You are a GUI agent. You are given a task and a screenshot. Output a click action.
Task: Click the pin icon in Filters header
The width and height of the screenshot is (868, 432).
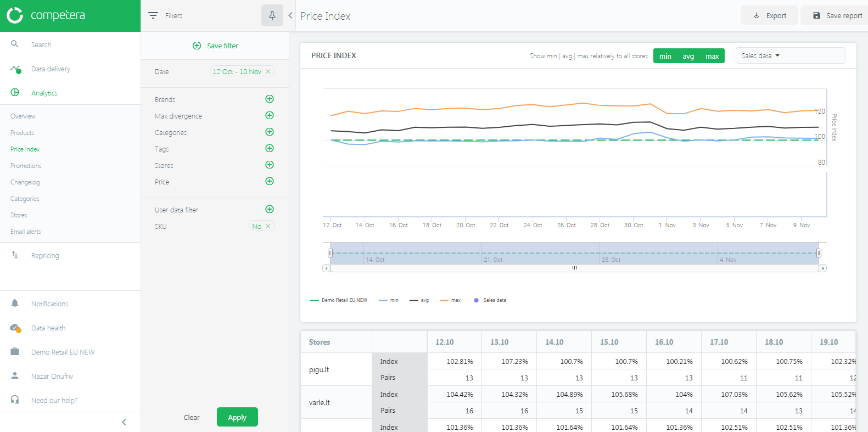(272, 15)
